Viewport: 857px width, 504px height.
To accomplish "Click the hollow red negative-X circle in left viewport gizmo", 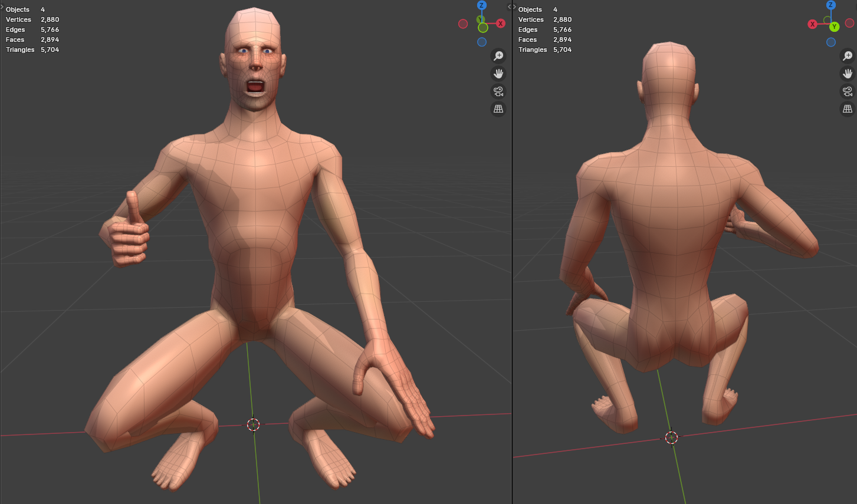I will tap(463, 24).
